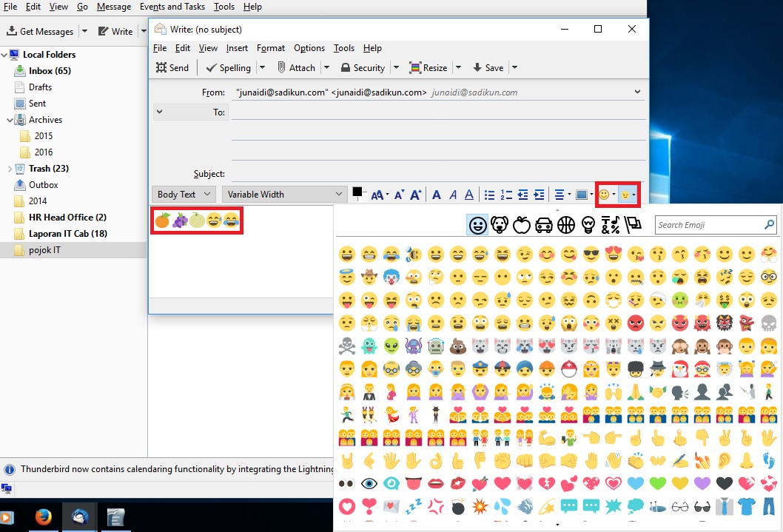Click the Get Messages button
This screenshot has width=783, height=532.
coord(40,31)
